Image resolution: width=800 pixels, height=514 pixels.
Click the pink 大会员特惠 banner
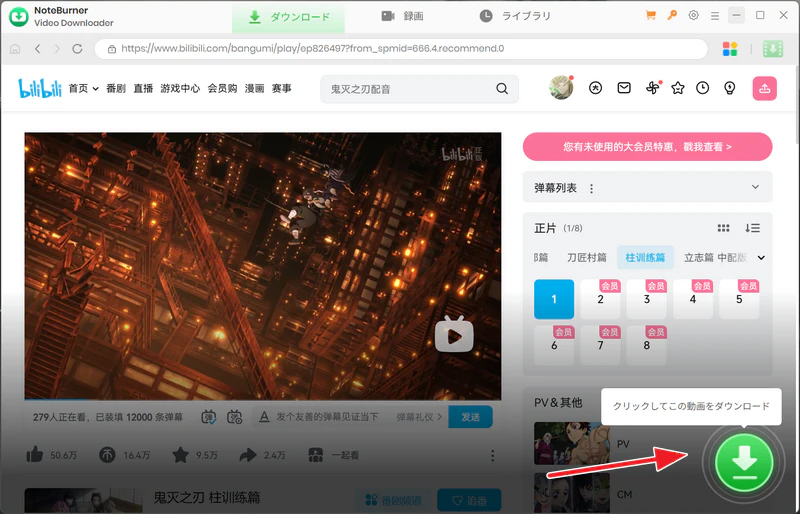647,147
